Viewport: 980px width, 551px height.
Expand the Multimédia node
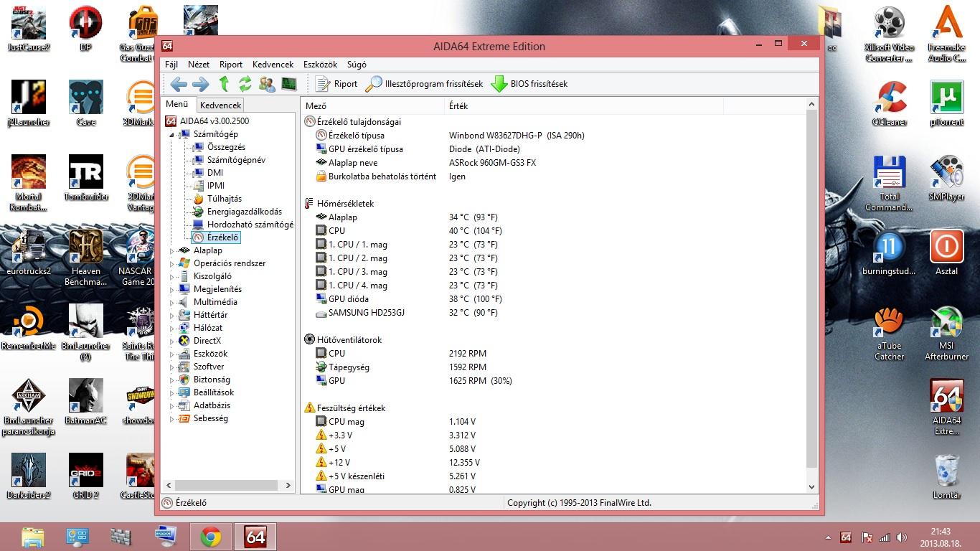pos(172,302)
